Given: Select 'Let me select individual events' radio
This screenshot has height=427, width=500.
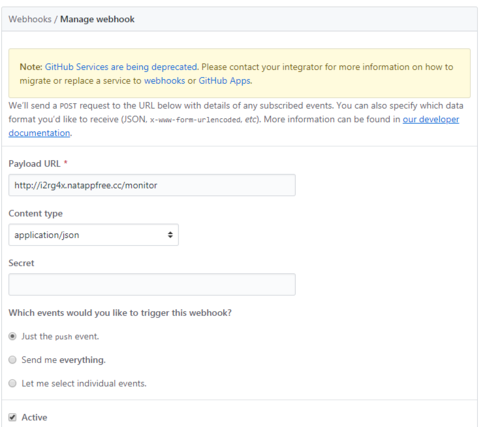Looking at the screenshot, I should 12,383.
